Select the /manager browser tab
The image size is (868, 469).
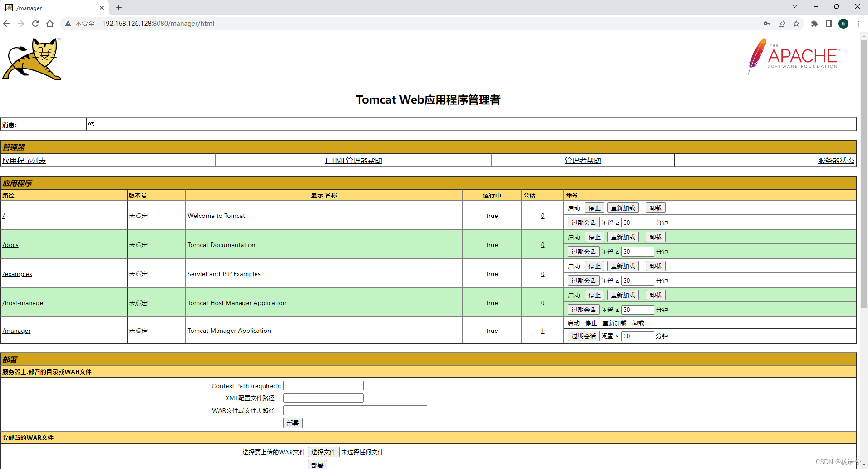click(x=54, y=8)
